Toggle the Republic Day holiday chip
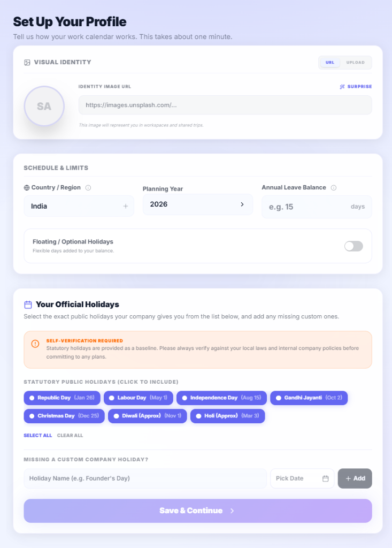Screen dimensions: 392x548 62,398
